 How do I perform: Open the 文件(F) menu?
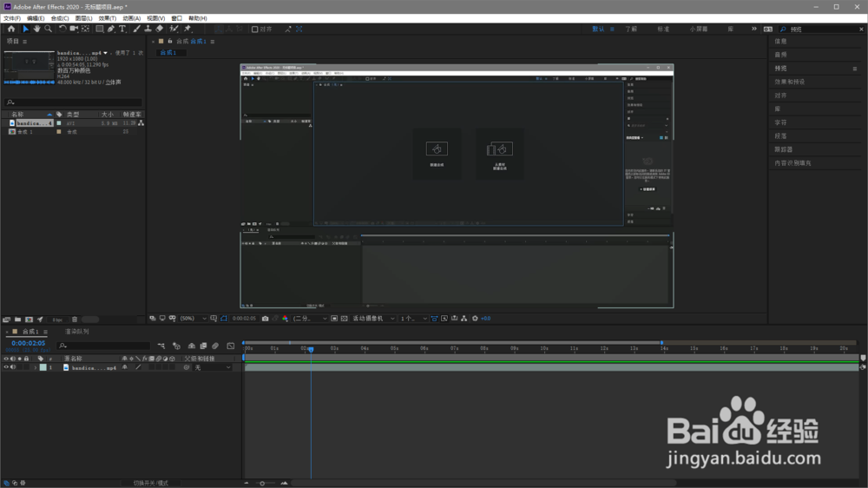point(12,18)
